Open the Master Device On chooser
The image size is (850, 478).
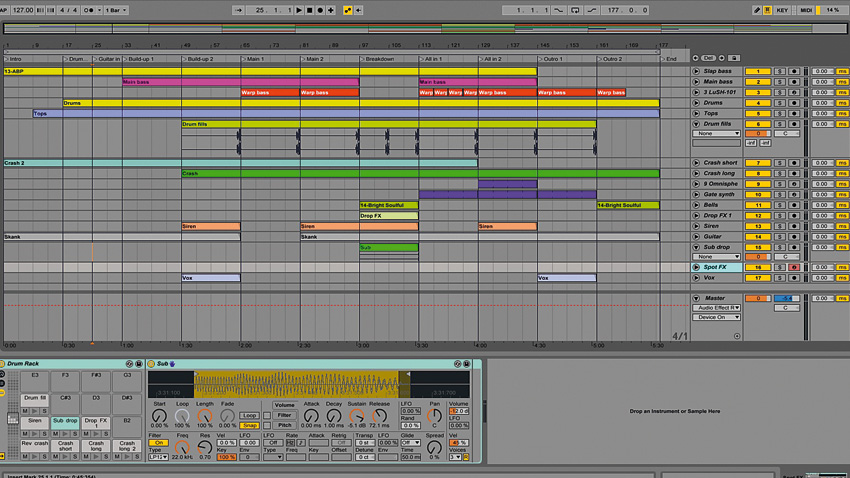coord(717,317)
